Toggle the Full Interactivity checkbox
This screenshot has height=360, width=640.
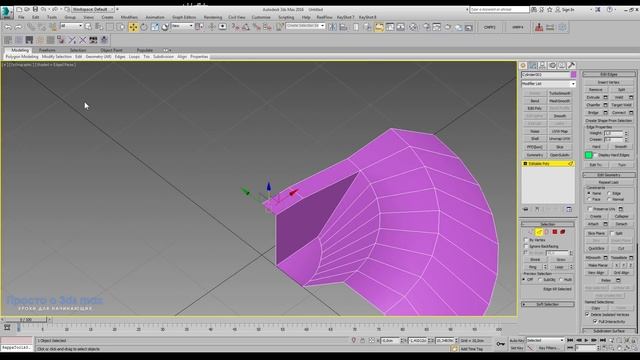(x=596, y=322)
